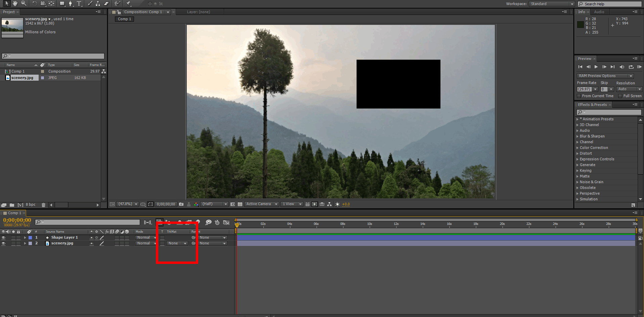Select the Zoom magnifier tool
The height and width of the screenshot is (317, 644).
coord(24,3)
